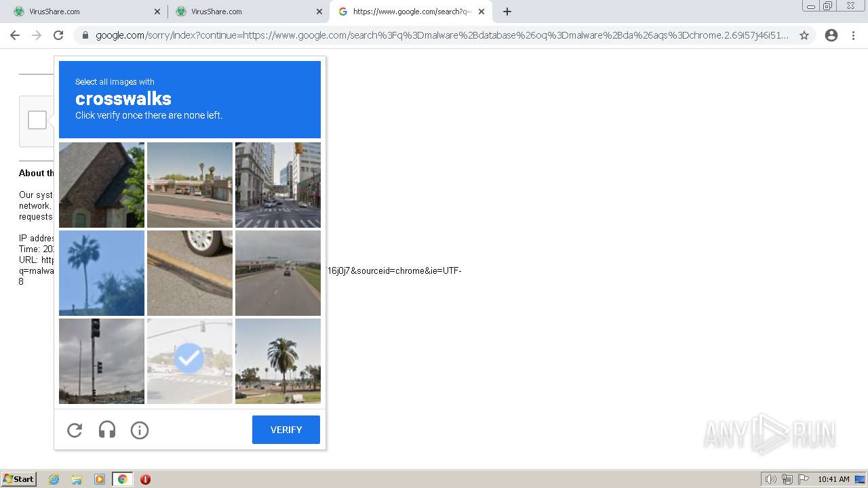The width and height of the screenshot is (868, 488).
Task: Open the Chrome three-dot menu
Action: tap(853, 35)
